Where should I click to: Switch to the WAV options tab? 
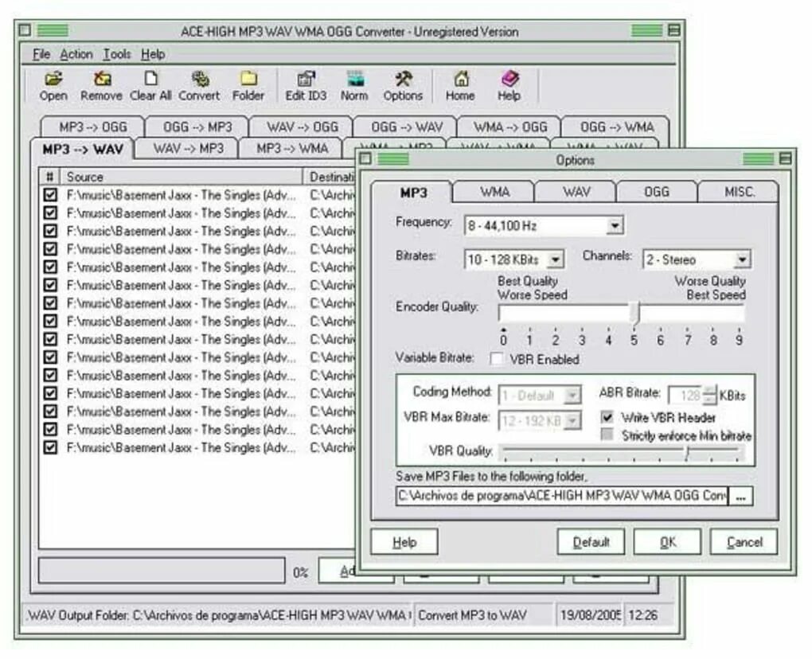pyautogui.click(x=576, y=192)
